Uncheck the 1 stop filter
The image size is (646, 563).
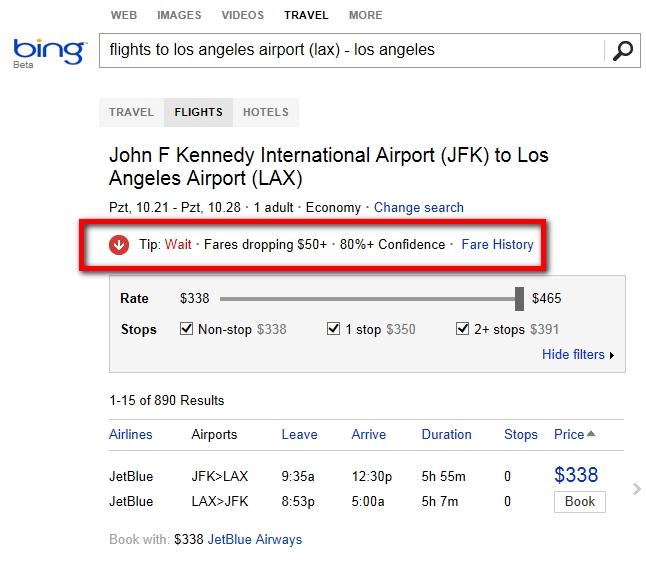click(333, 329)
